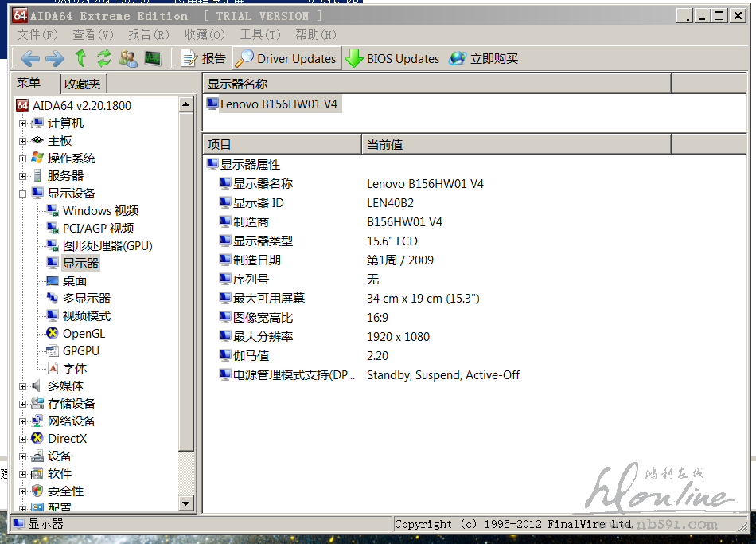The height and width of the screenshot is (544, 756).
Task: Open the 文件(F) menu
Action: 37,34
